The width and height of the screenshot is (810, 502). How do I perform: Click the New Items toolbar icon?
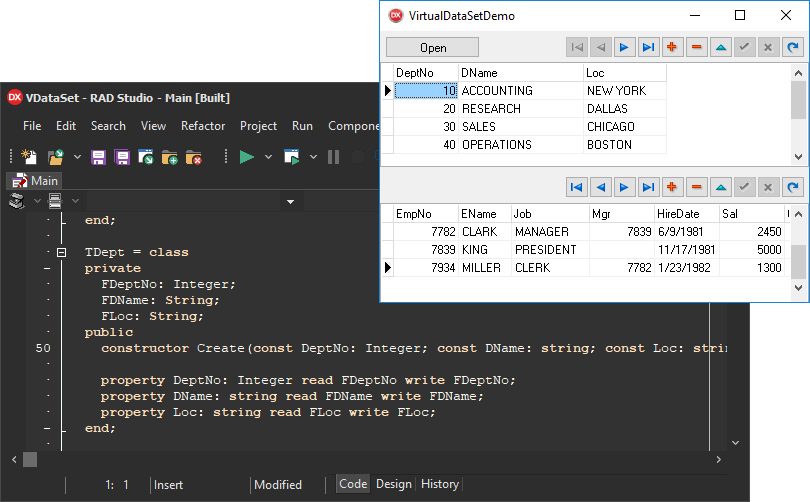pos(29,157)
